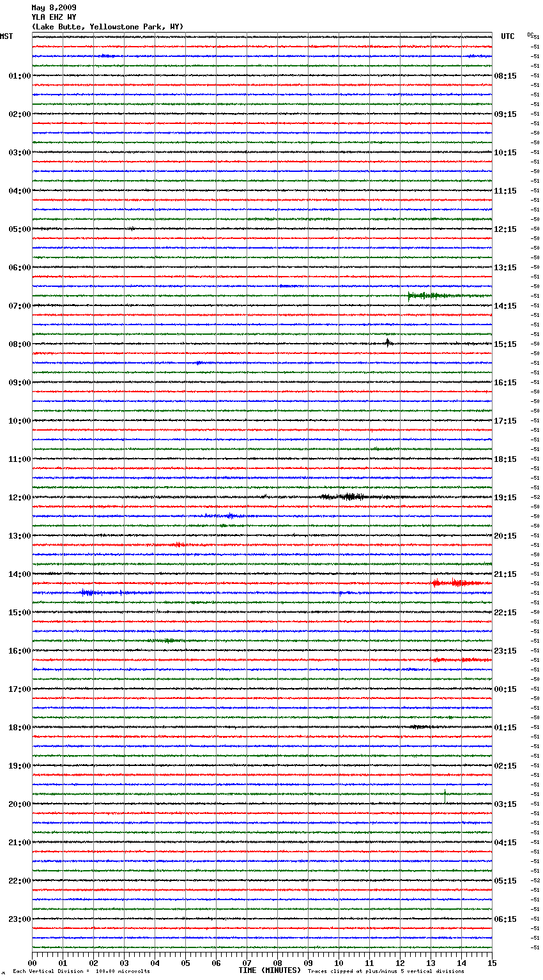Viewport: 543px width, 980px height.
Task: Click the MST hour label '22:00'
Action: click(x=20, y=881)
